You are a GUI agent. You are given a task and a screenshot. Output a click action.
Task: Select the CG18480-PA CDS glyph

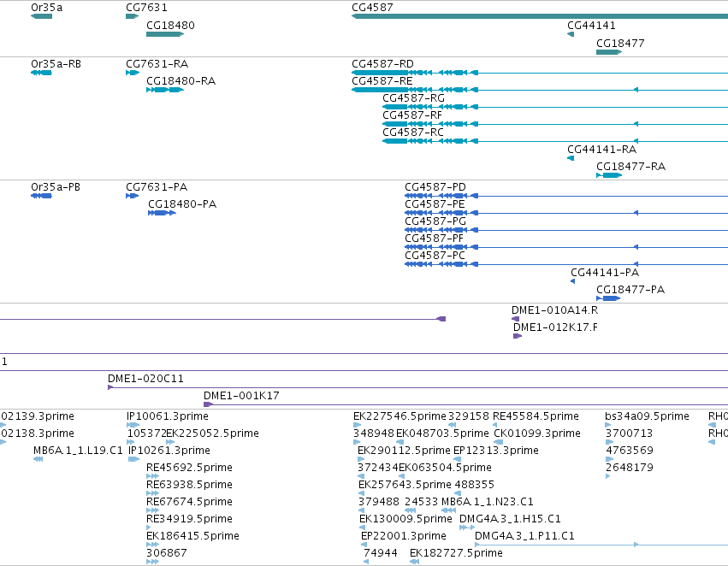click(x=162, y=213)
